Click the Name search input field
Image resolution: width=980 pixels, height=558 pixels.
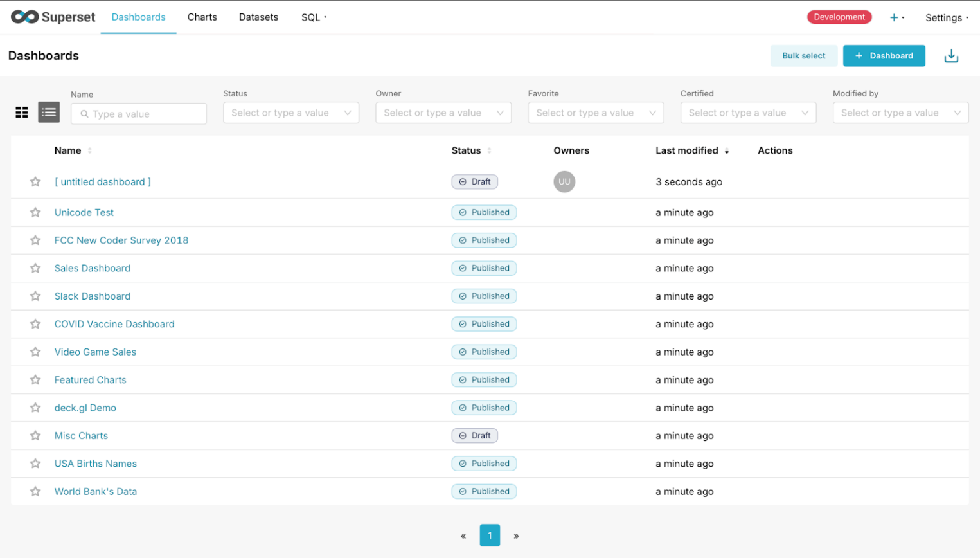click(145, 114)
